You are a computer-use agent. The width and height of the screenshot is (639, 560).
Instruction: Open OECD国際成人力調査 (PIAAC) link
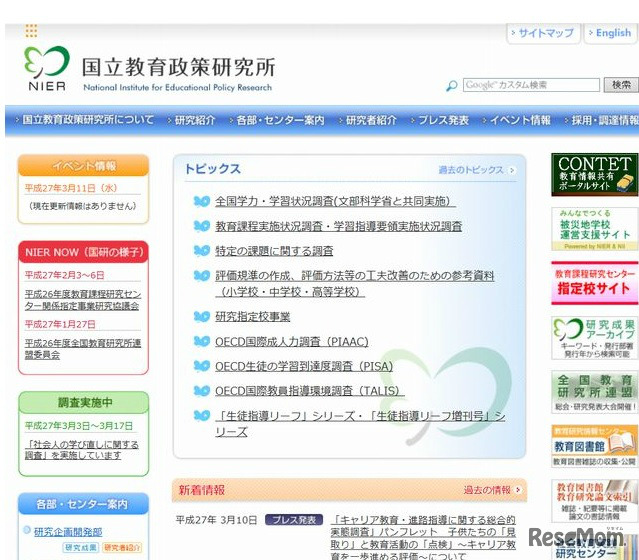[292, 341]
